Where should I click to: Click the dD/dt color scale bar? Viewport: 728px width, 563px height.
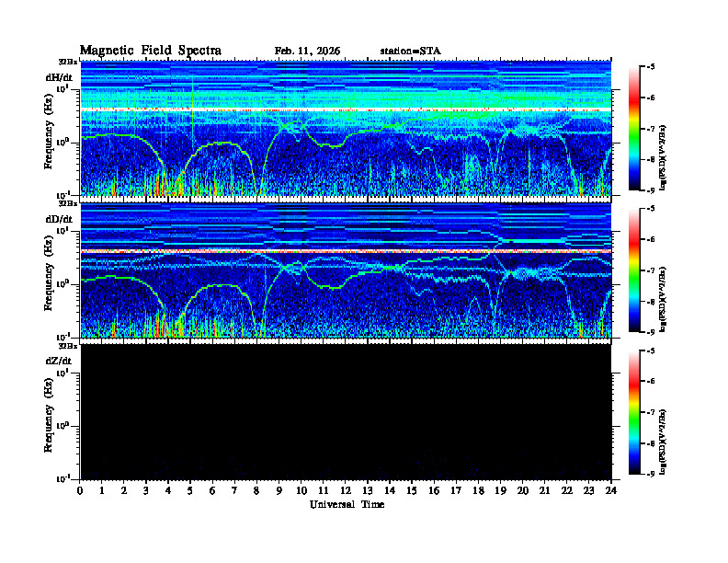tap(634, 270)
